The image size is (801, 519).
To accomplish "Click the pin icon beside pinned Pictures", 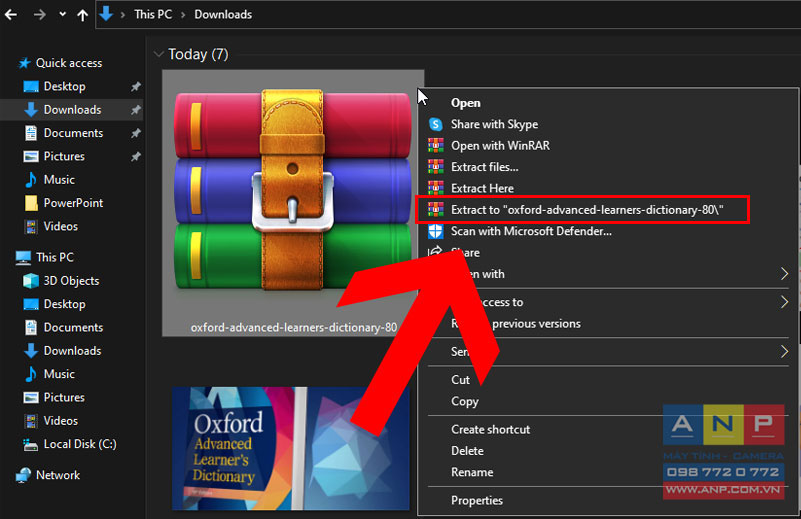I will [x=135, y=156].
